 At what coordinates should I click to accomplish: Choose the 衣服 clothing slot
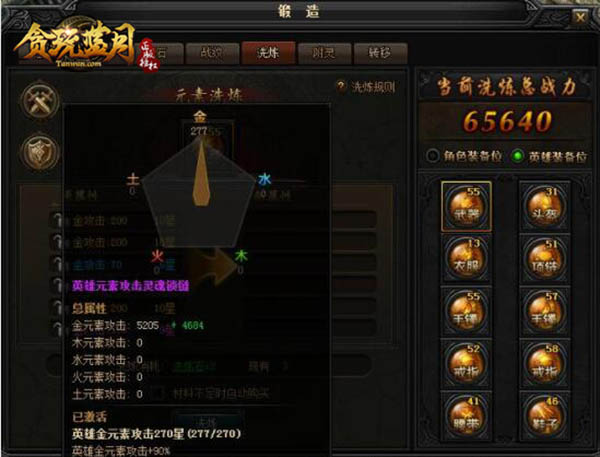coord(466,259)
